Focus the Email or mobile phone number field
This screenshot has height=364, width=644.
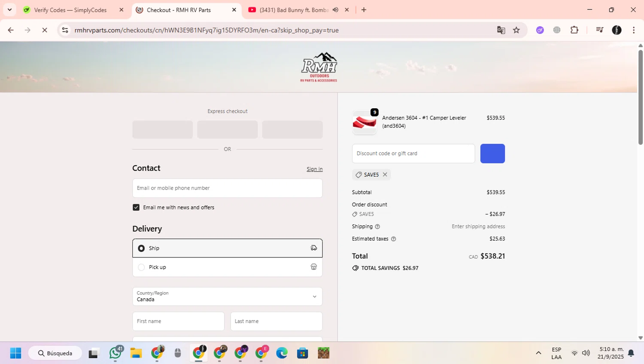click(x=228, y=188)
